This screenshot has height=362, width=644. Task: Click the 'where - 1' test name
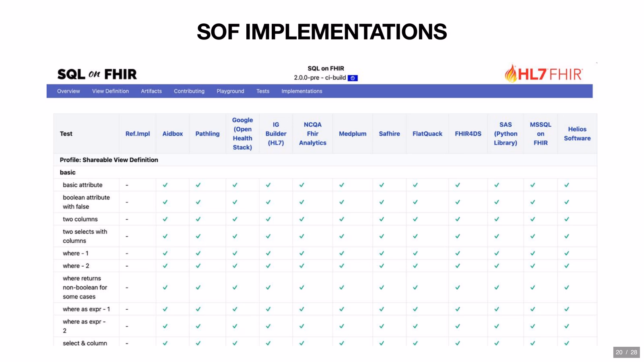(76, 253)
